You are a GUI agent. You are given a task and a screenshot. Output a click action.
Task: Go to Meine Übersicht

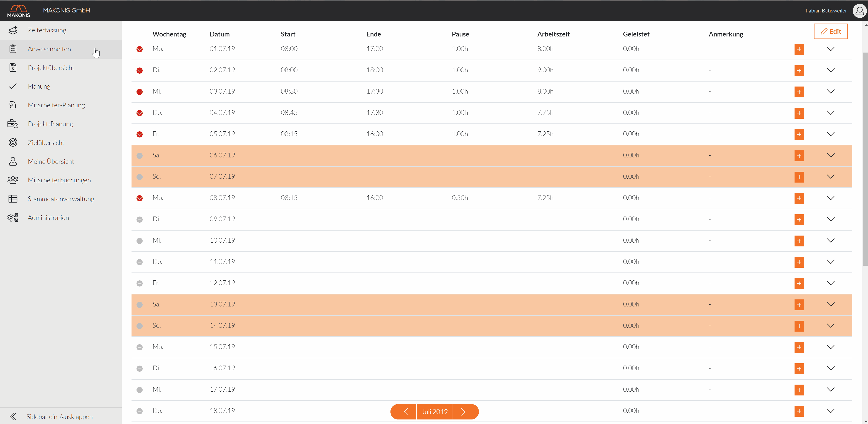(x=61, y=161)
